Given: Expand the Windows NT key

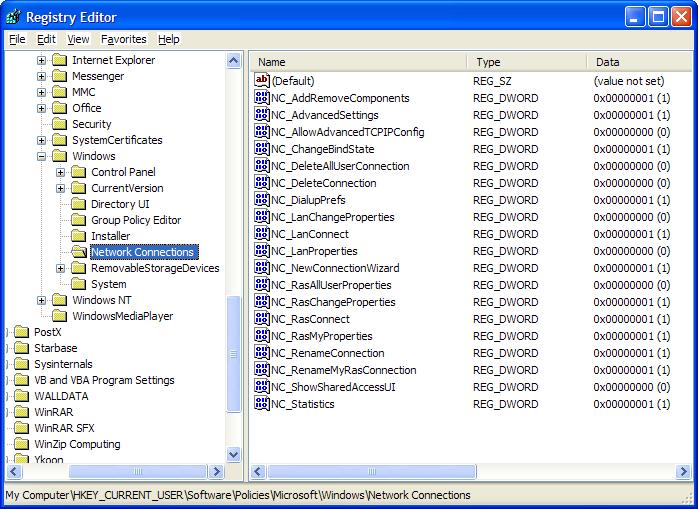Looking at the screenshot, I should [x=41, y=301].
